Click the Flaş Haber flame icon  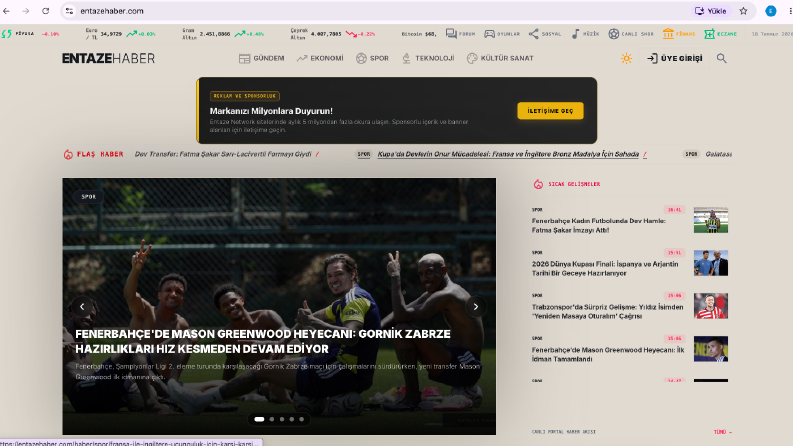click(68, 154)
